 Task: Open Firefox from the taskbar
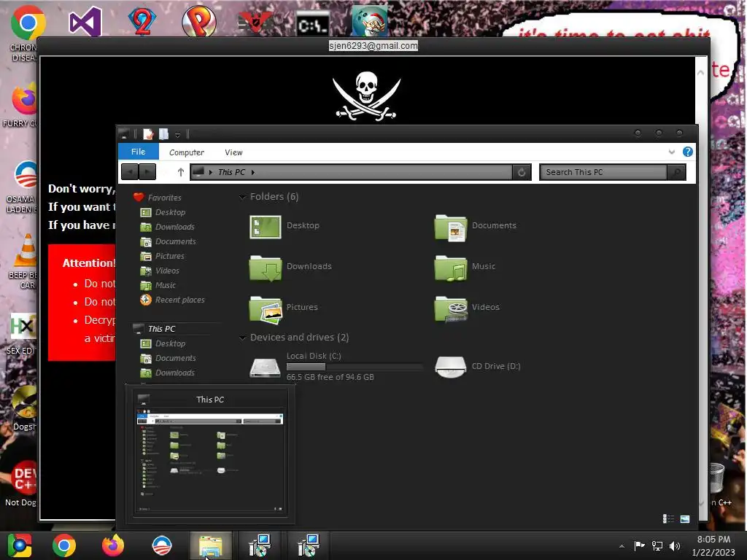[113, 545]
